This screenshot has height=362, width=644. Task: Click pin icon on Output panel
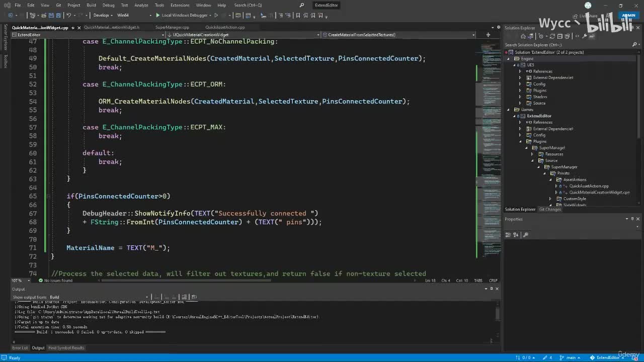492,289
